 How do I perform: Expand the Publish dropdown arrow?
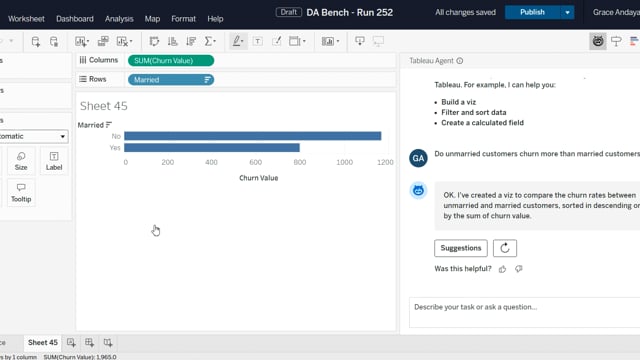(x=567, y=12)
